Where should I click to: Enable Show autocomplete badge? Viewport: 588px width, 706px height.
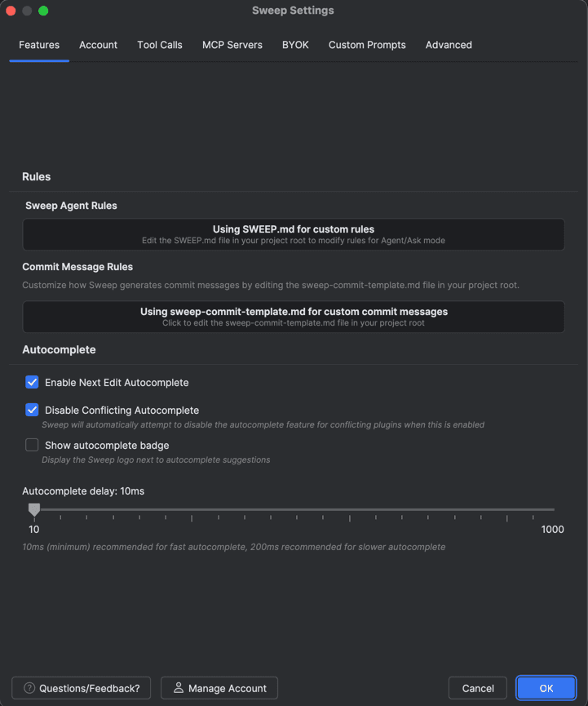pos(32,445)
